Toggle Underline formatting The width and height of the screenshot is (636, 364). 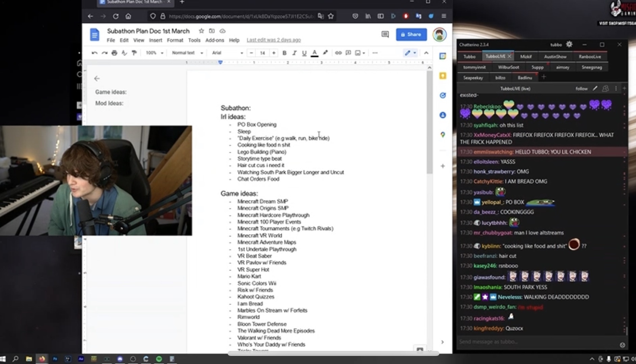(x=304, y=53)
